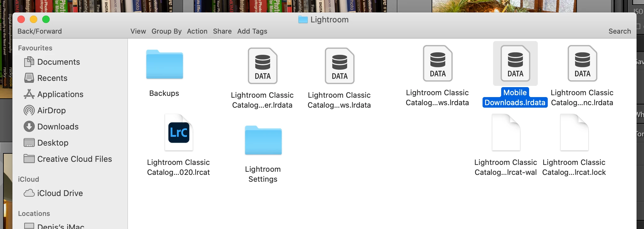
Task: Click the iCloud Drive cloud icon
Action: coord(29,193)
